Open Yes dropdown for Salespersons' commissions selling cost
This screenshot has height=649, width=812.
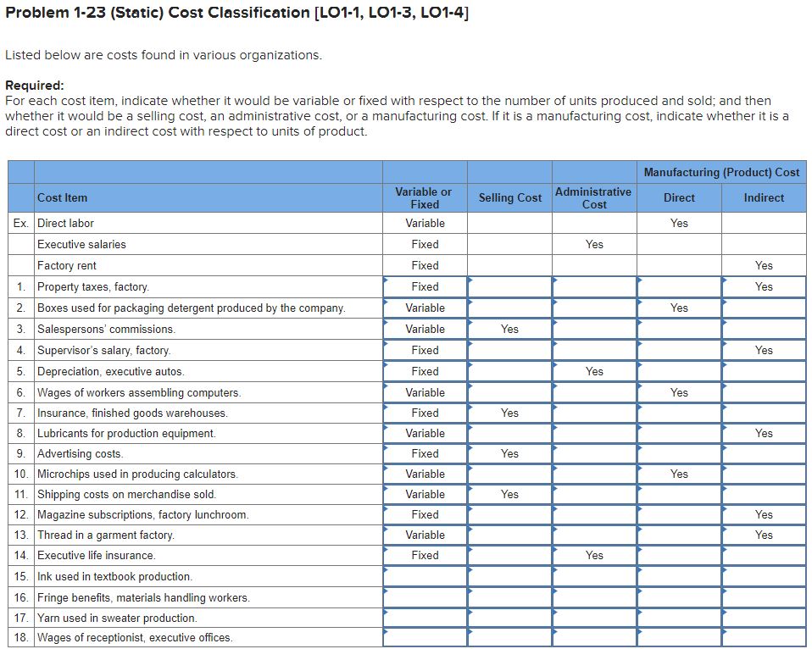(x=509, y=329)
